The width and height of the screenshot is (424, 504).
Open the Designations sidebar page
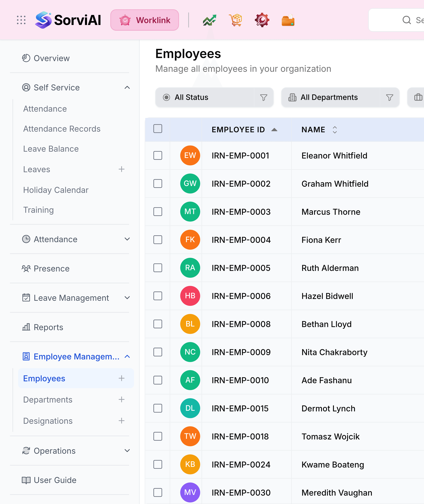pos(48,421)
